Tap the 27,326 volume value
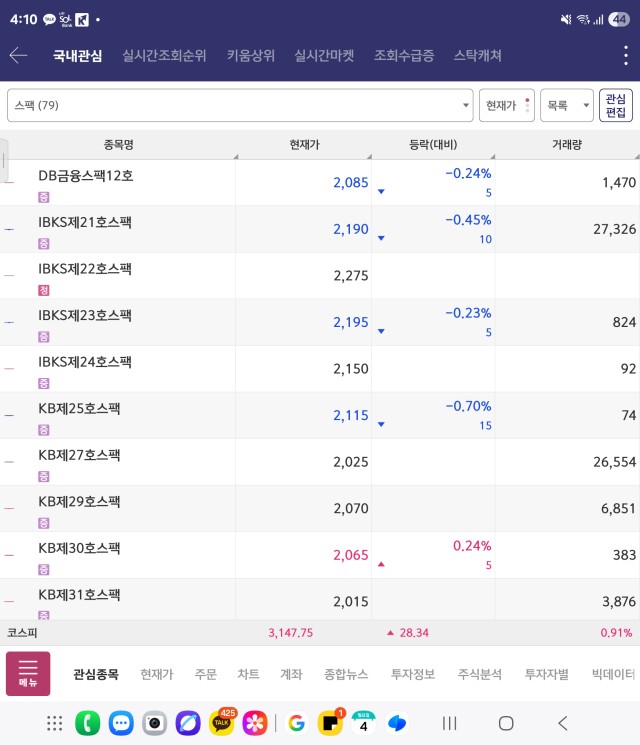 point(614,229)
